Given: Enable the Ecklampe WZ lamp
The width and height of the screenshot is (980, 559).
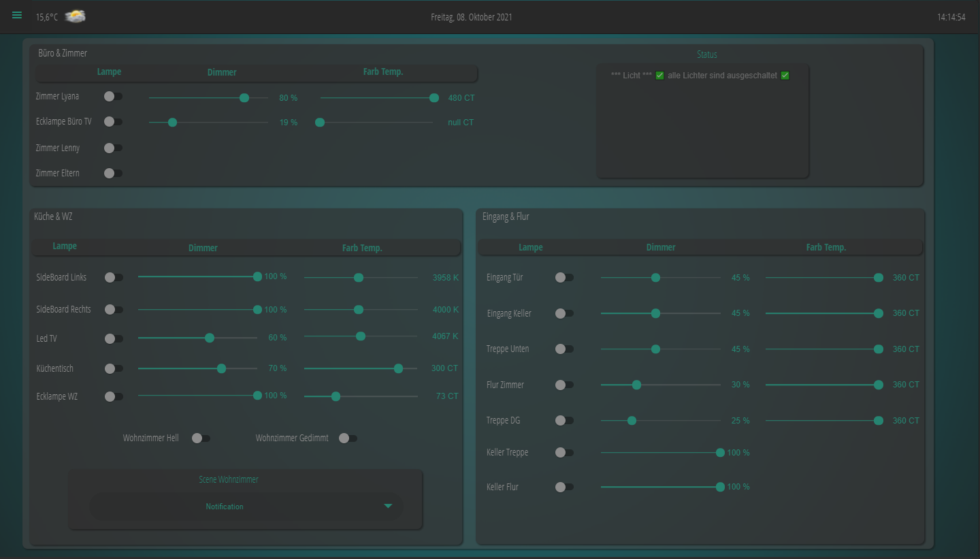Looking at the screenshot, I should coord(114,396).
